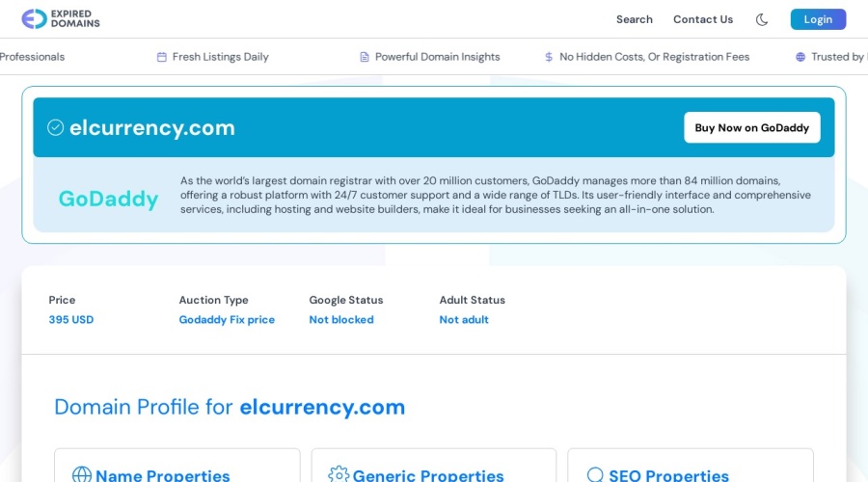
Task: Click the Name Properties heading
Action: coord(163,475)
